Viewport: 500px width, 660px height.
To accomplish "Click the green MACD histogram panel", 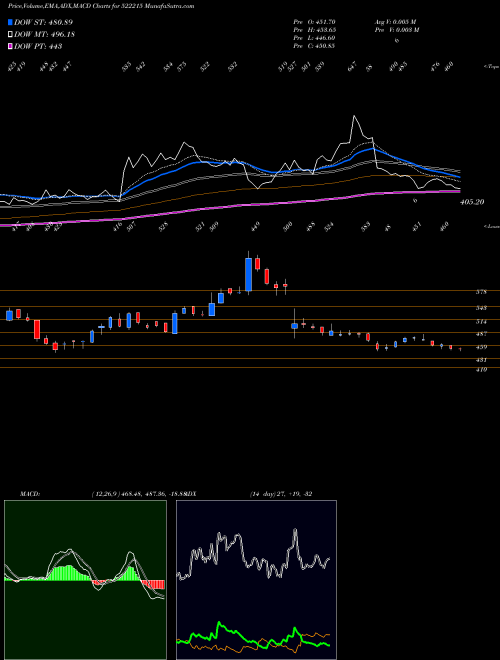I will pos(85,580).
